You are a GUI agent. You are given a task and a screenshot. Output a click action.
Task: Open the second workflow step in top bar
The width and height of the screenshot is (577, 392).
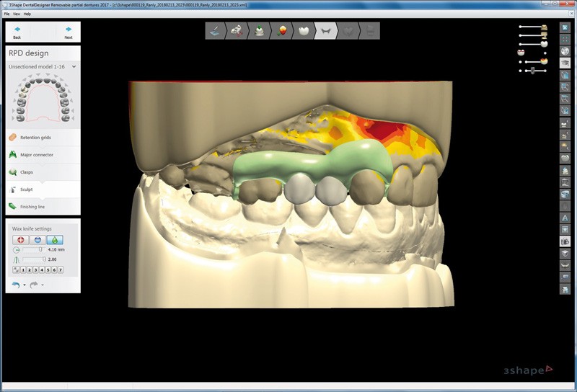point(238,31)
